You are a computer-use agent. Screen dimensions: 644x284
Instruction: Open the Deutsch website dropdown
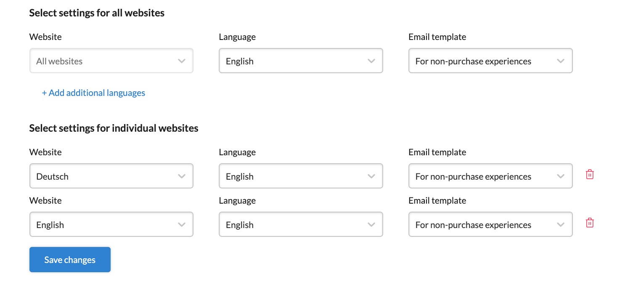pos(111,176)
